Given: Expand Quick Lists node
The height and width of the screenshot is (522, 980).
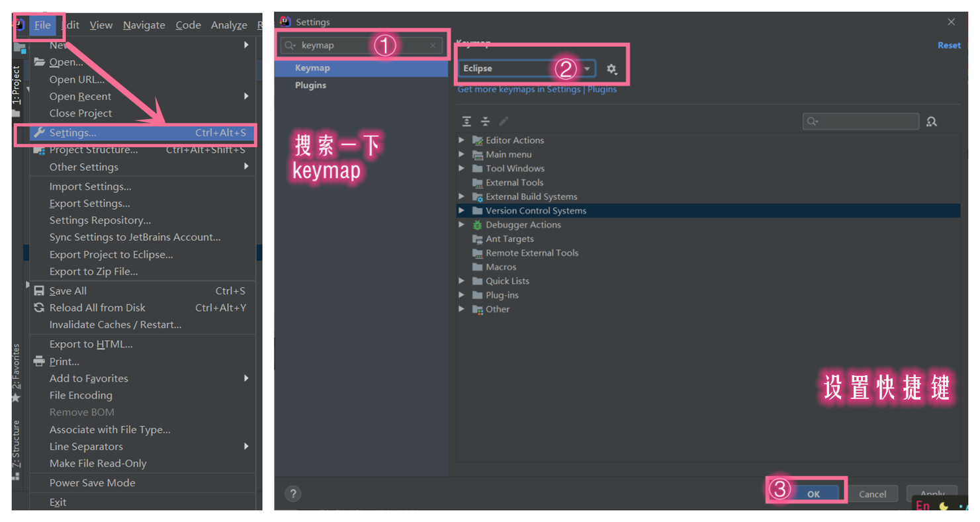Looking at the screenshot, I should point(462,281).
